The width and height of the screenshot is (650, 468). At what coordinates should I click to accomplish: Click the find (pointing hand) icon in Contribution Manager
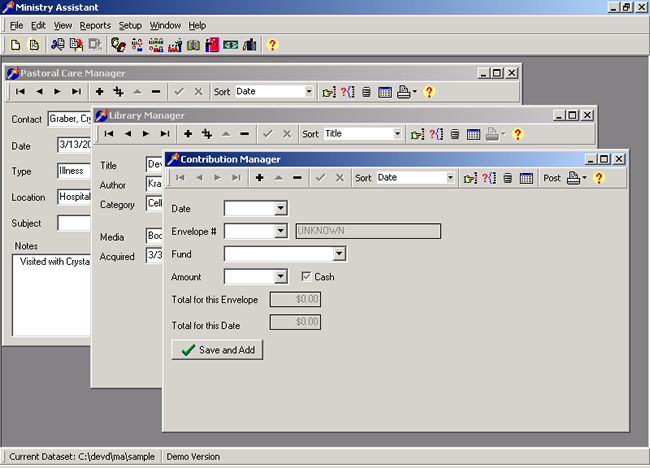pos(470,178)
